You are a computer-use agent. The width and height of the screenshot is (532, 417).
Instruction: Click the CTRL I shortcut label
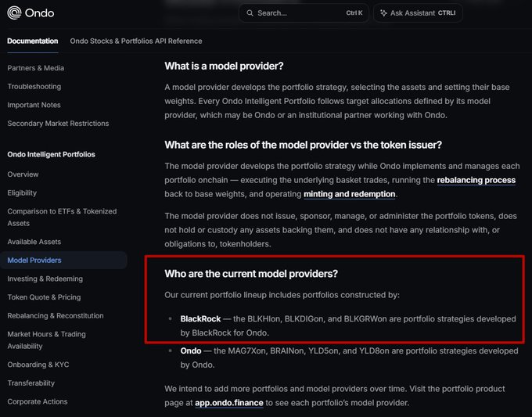coord(447,13)
